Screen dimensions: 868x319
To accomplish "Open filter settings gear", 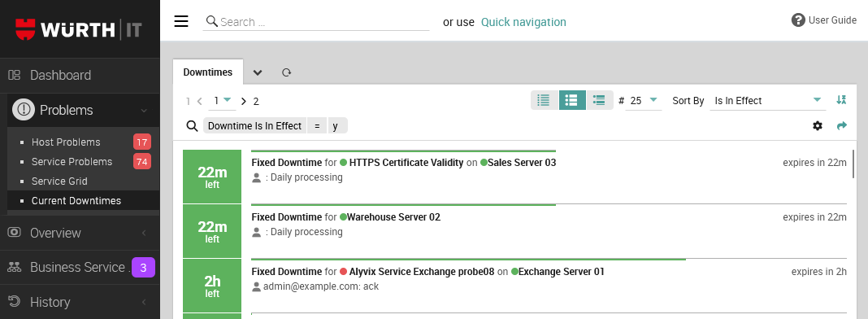I will 818,125.
